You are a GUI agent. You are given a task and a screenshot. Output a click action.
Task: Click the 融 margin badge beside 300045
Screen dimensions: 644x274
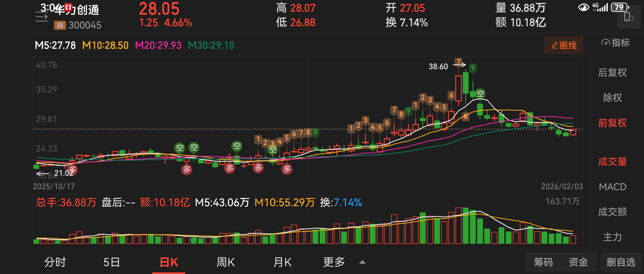click(x=60, y=25)
